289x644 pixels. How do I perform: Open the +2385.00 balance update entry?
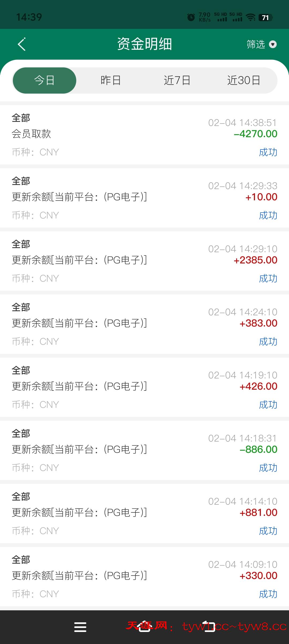144,261
